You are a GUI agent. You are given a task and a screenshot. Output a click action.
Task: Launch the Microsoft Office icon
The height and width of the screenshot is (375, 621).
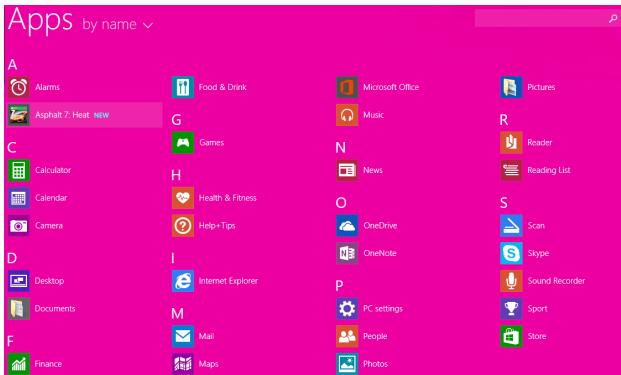point(347,87)
